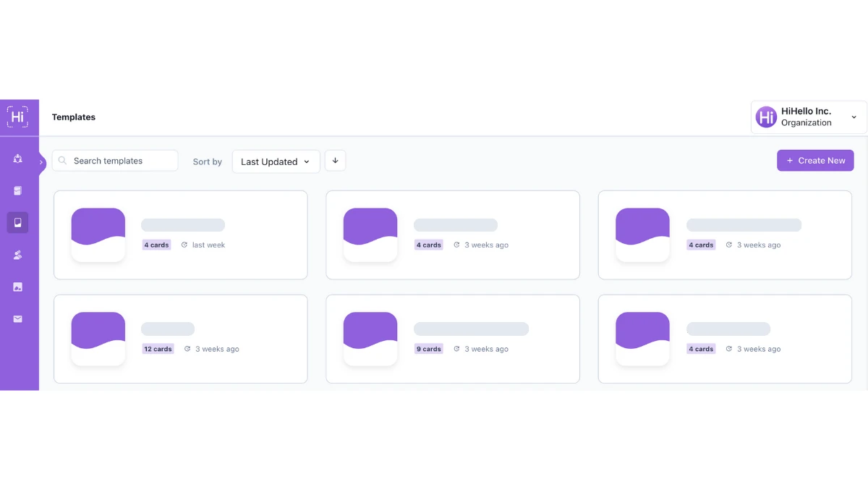Open the Last Updated sort dropdown

(275, 161)
